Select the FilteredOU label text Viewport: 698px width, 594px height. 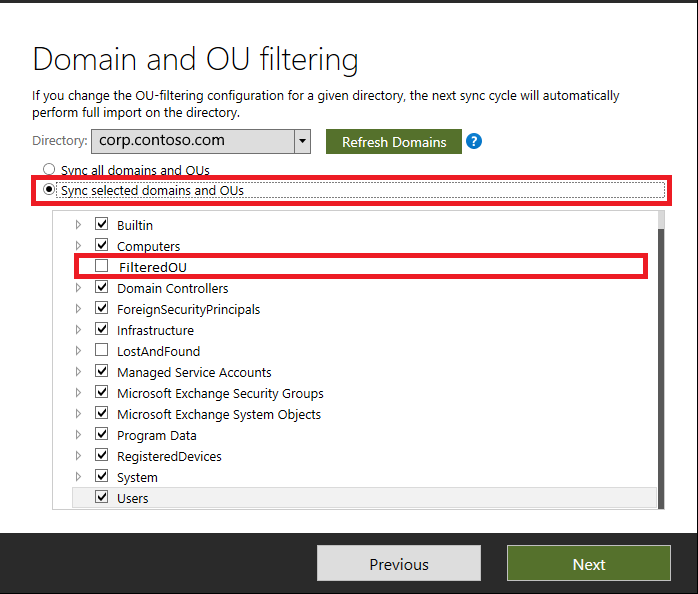[x=153, y=267]
